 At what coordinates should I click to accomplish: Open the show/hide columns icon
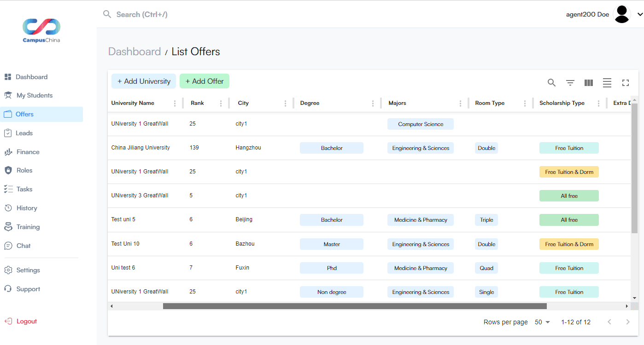pyautogui.click(x=589, y=83)
